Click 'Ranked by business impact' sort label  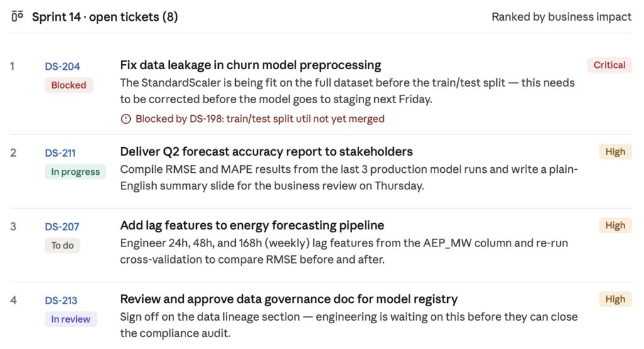coord(562,17)
